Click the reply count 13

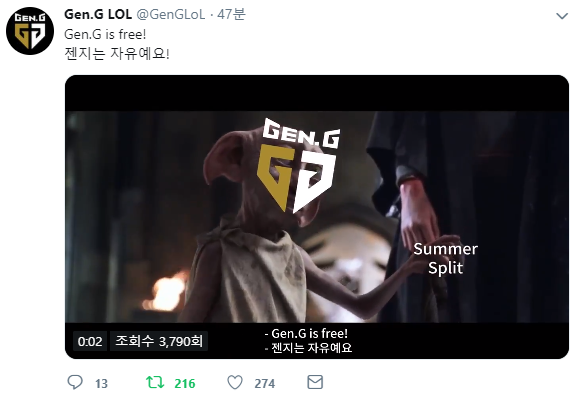click(x=101, y=383)
